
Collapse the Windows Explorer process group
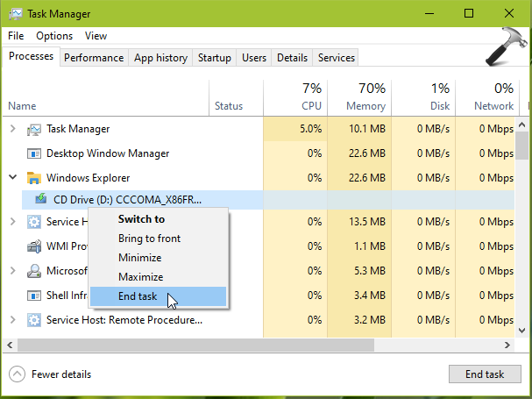13,177
